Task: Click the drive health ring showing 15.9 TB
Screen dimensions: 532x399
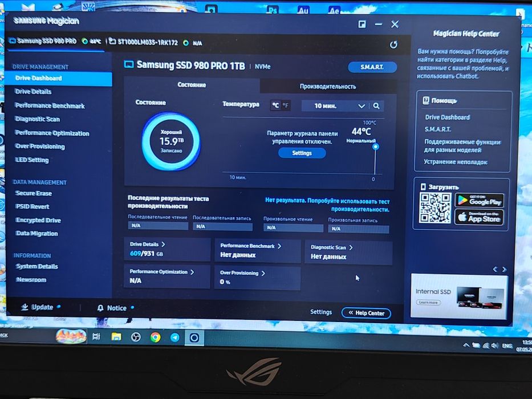Action: 171,141
